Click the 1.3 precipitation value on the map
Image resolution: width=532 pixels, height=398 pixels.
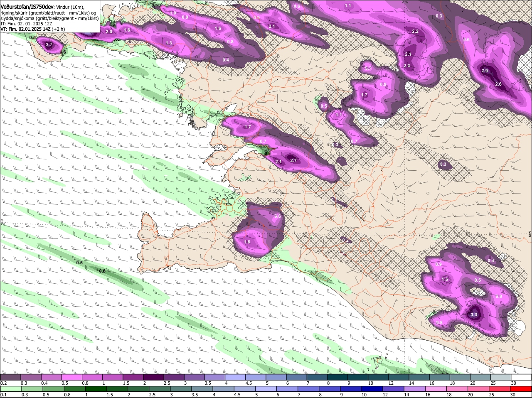169,43
